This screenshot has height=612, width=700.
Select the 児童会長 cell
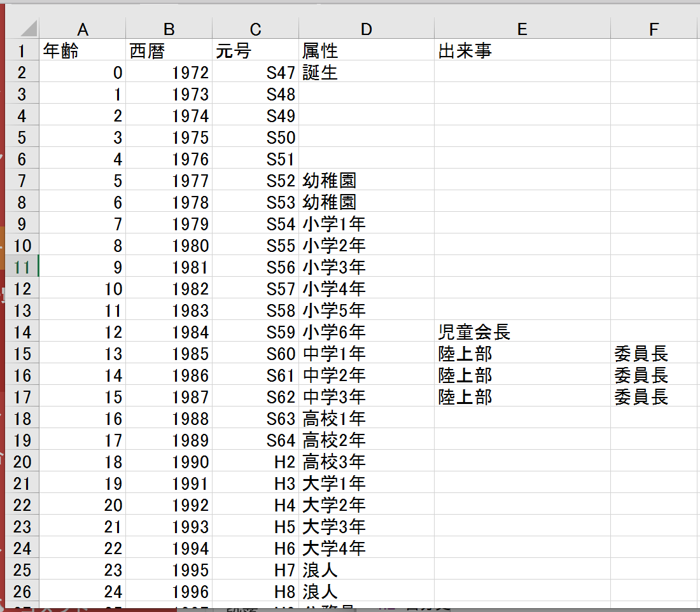click(522, 331)
